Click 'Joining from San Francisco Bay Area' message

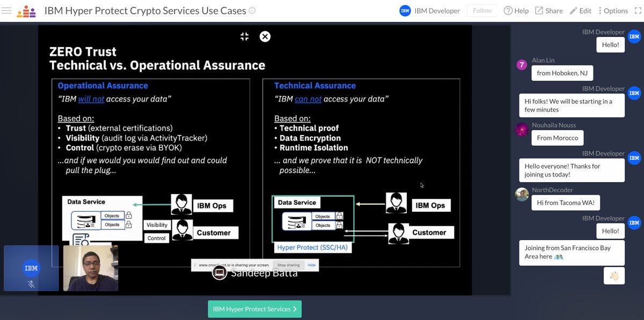tap(572, 252)
